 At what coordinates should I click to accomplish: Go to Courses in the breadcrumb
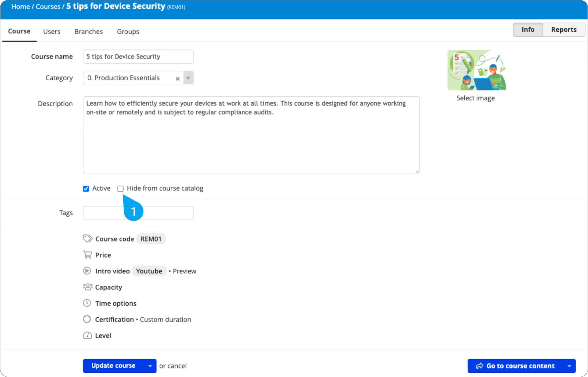click(48, 7)
